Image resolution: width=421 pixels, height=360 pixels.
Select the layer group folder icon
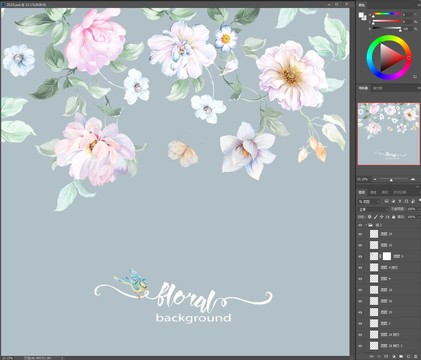tap(370, 225)
